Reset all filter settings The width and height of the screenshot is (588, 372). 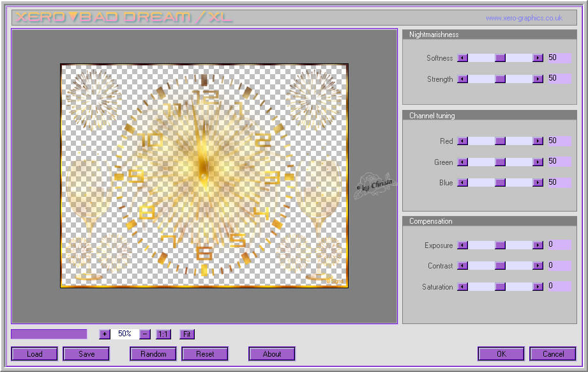pyautogui.click(x=205, y=354)
